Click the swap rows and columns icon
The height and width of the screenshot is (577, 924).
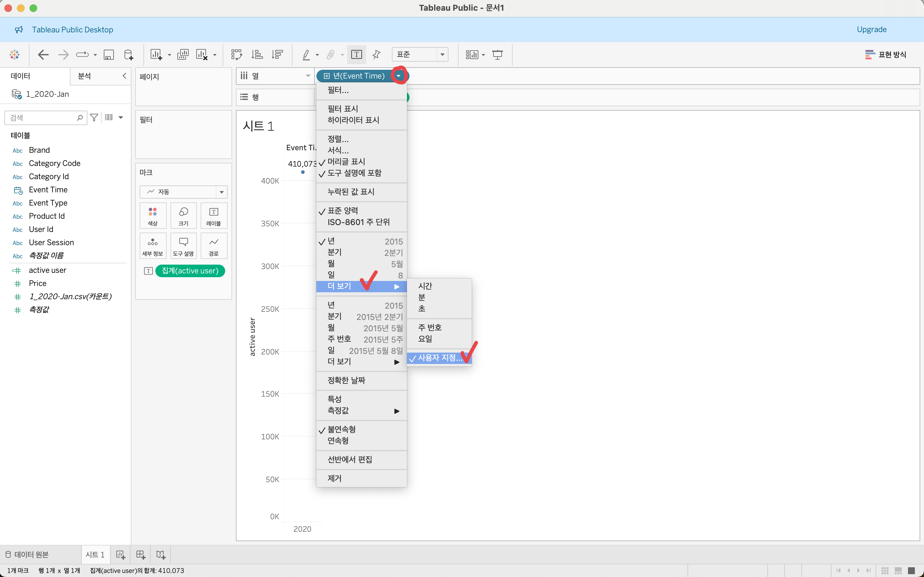(236, 55)
